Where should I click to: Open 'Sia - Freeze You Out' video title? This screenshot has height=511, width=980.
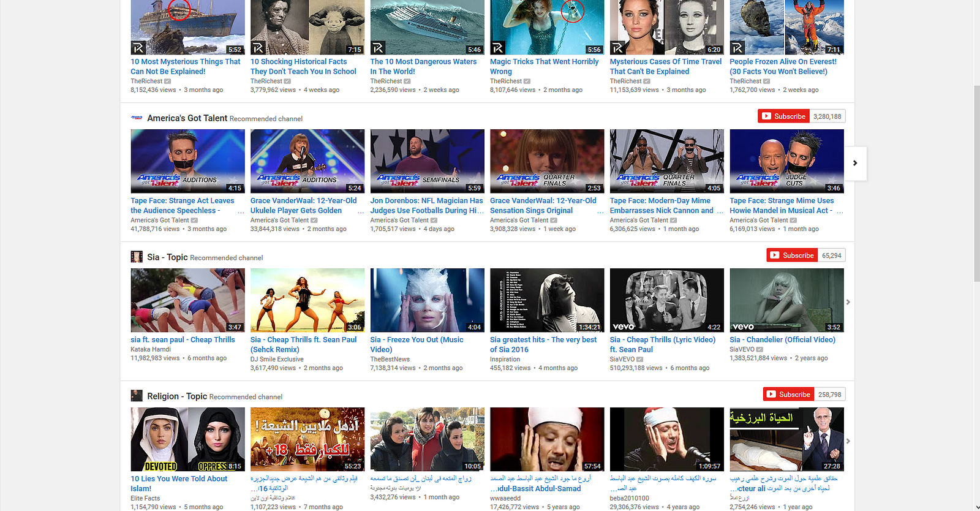pyautogui.click(x=417, y=344)
